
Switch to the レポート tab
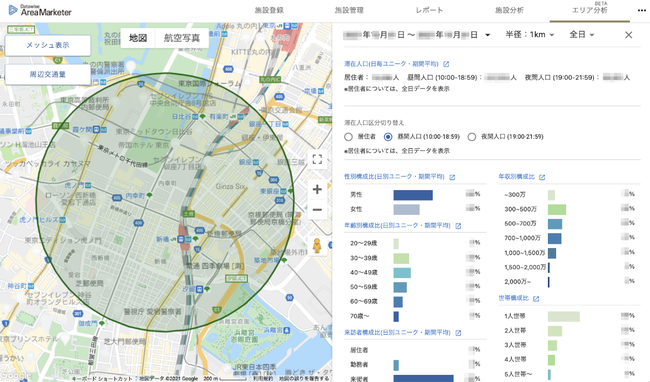[429, 10]
